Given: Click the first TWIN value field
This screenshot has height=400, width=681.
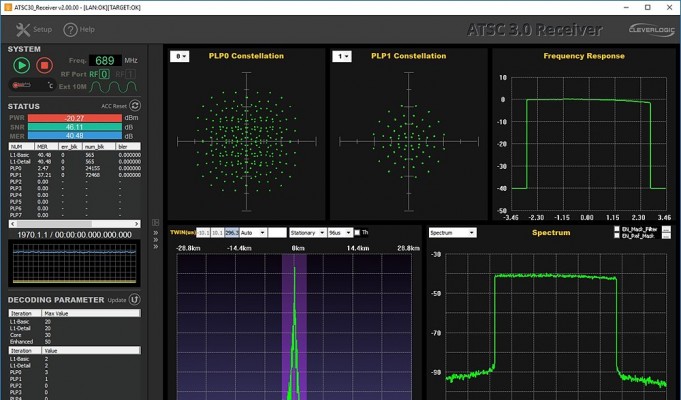Looking at the screenshot, I should click(203, 233).
